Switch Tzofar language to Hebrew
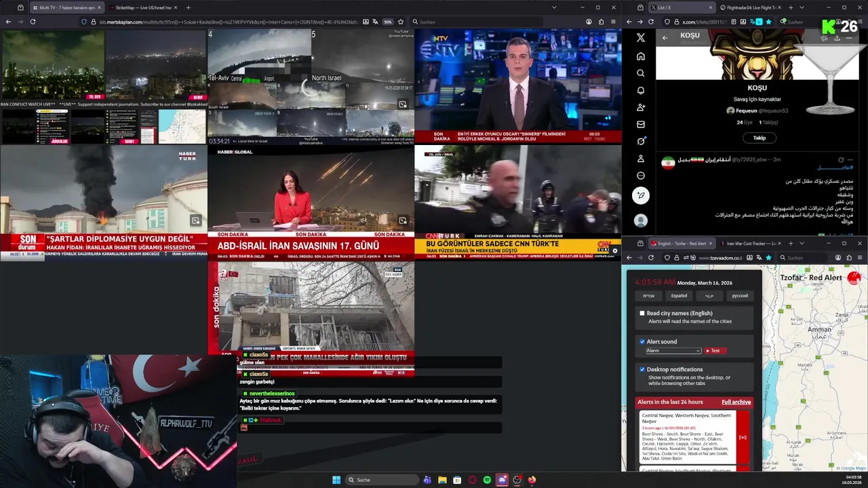868x488 pixels. coord(648,296)
